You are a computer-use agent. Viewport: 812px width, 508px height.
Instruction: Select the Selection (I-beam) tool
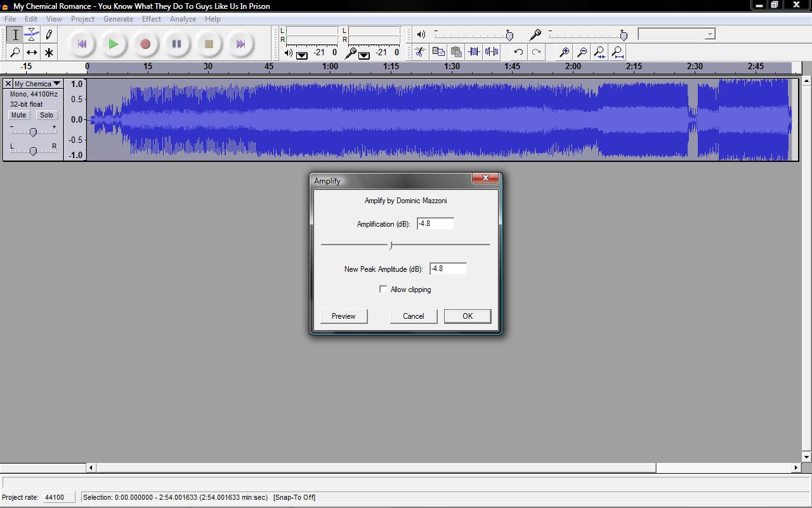click(15, 35)
